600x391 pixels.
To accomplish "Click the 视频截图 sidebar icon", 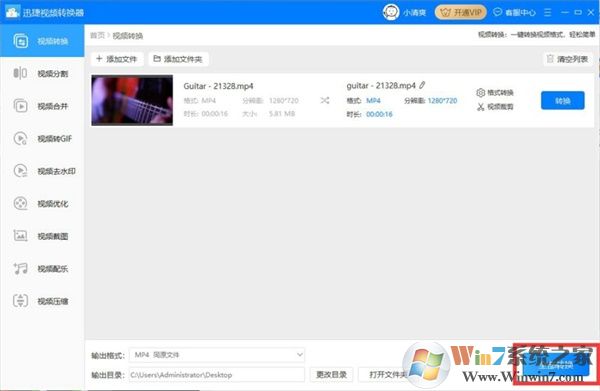I will tap(20, 236).
